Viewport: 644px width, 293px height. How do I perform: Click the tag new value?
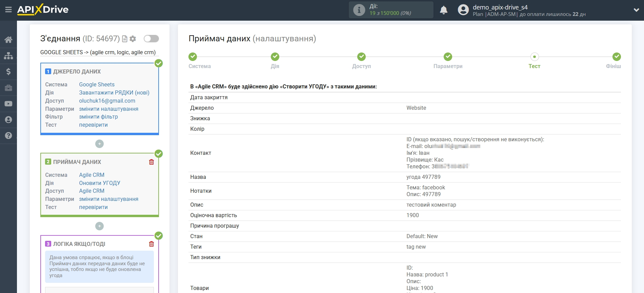click(416, 247)
